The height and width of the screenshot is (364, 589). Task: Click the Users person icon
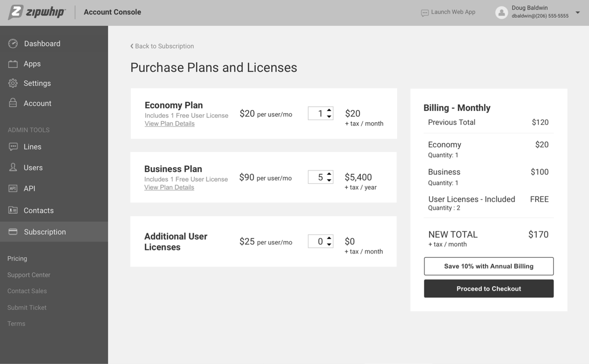pos(13,167)
